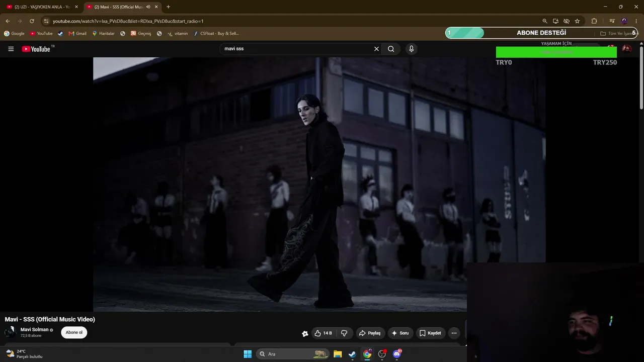Screen dimensions: 644x362
Task: Open globe bookmark before vitamin
Action: click(x=159, y=34)
